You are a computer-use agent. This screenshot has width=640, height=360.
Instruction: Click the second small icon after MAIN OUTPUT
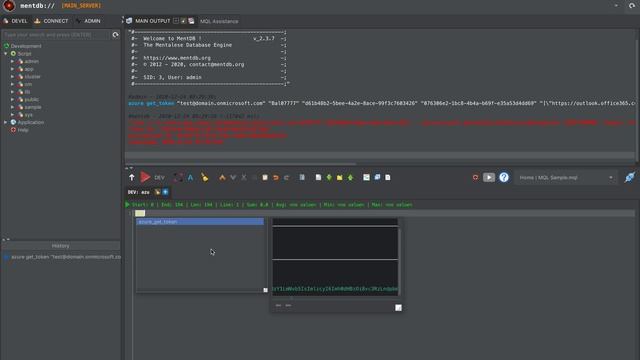pyautogui.click(x=183, y=21)
